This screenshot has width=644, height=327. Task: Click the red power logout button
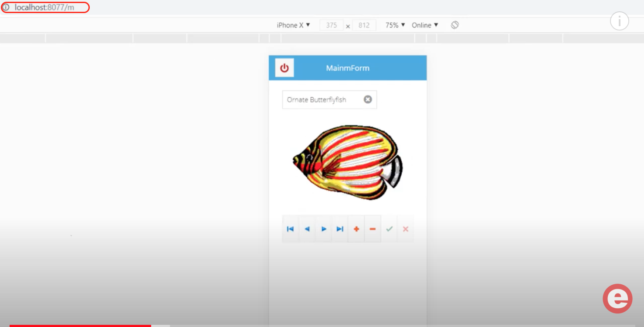tap(285, 68)
